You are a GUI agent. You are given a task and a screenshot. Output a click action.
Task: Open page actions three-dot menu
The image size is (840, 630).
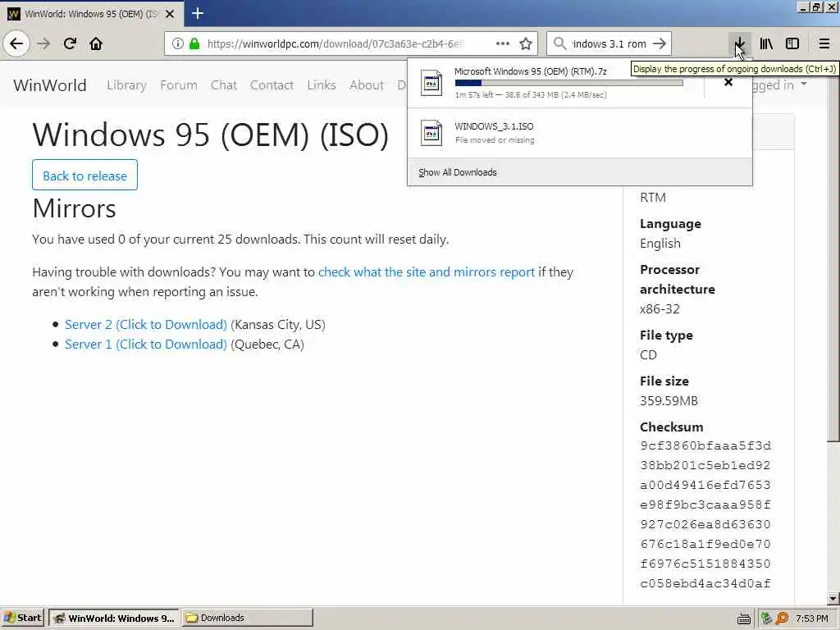click(x=503, y=43)
